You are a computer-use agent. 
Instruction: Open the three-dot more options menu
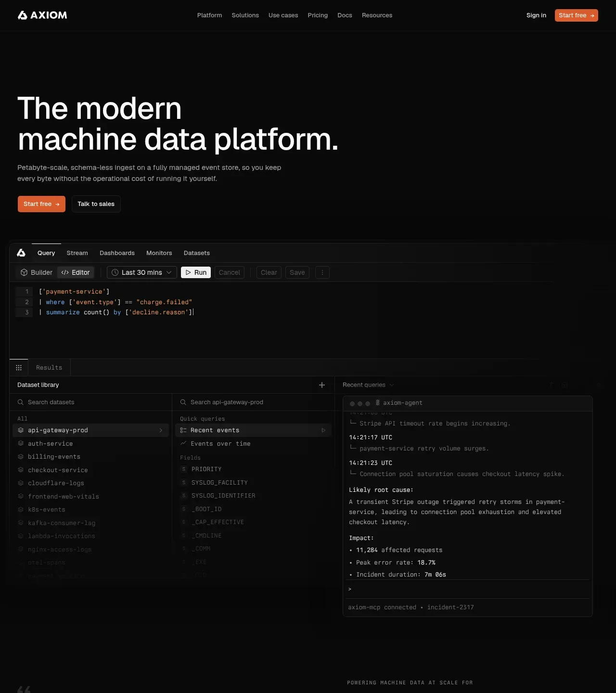322,272
